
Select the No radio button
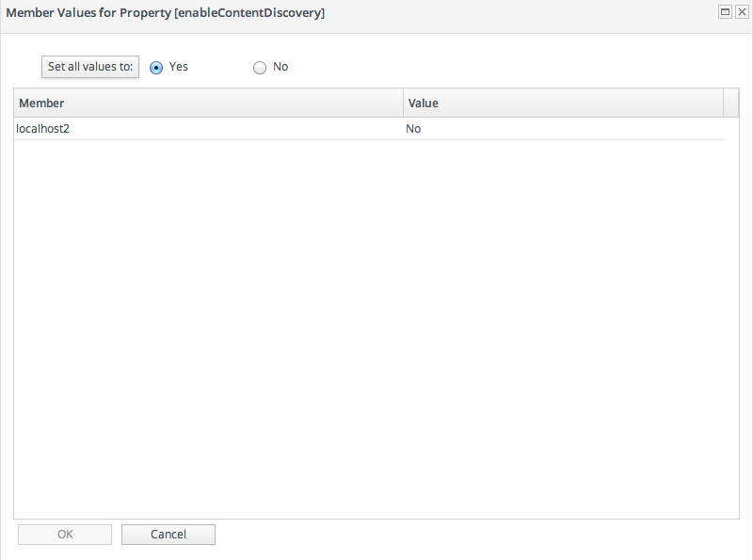[x=260, y=68]
